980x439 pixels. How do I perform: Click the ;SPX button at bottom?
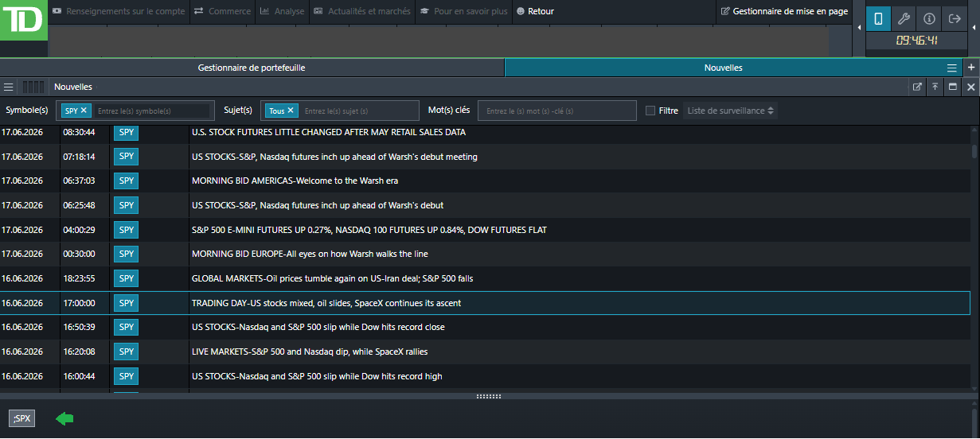pyautogui.click(x=22, y=418)
